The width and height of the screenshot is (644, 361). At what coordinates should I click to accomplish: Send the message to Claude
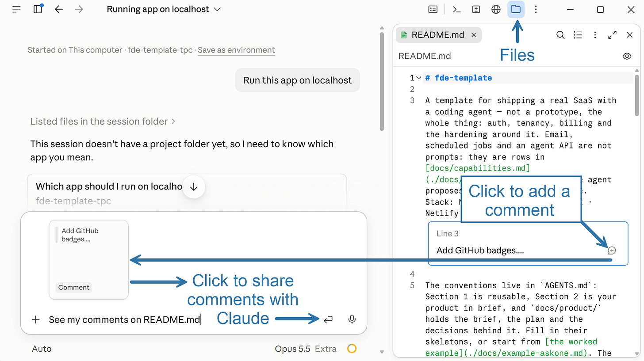[x=328, y=319]
